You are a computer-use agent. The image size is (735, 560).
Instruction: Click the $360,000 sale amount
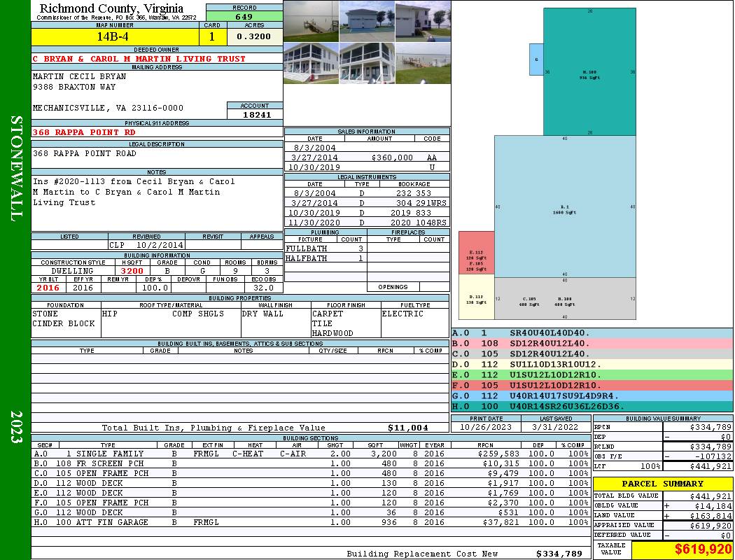pos(392,157)
